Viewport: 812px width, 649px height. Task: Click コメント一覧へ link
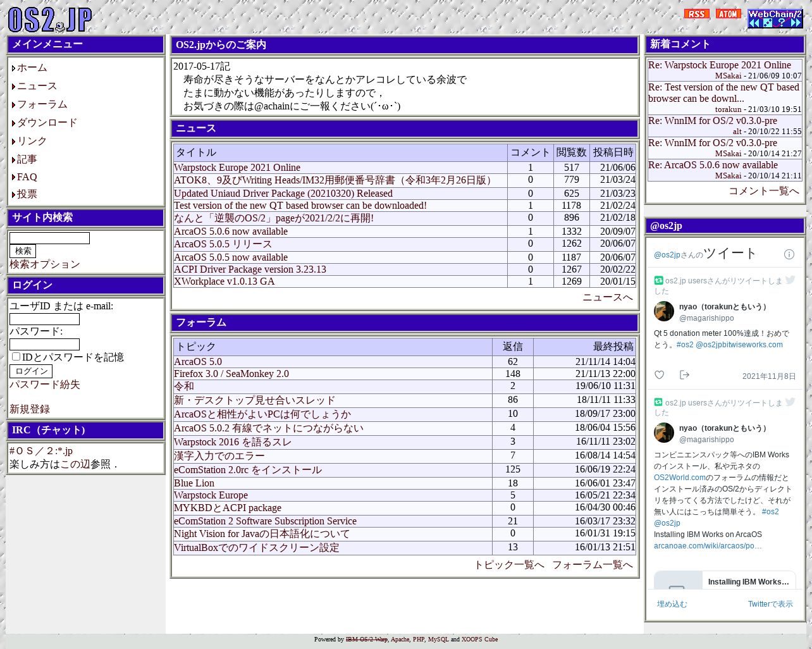click(764, 191)
